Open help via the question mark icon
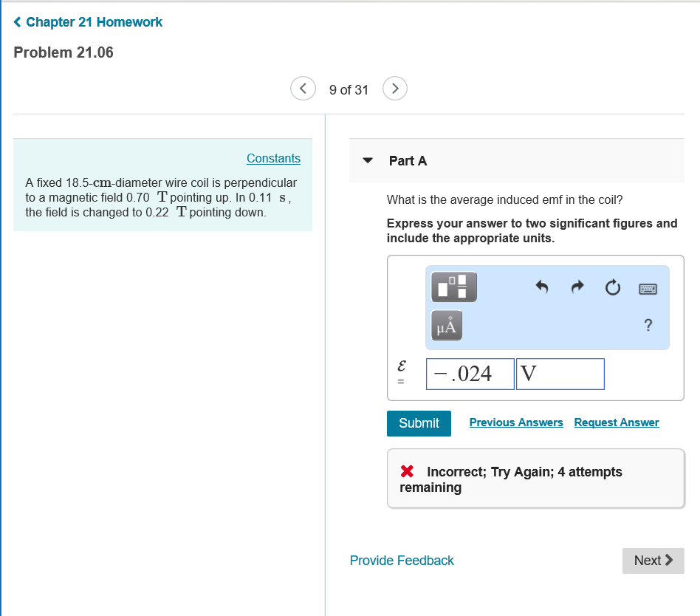This screenshot has height=616, width=700. coord(648,325)
